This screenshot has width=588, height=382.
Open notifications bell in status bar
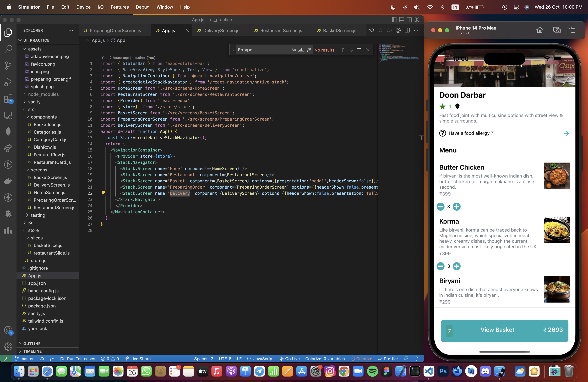coord(416,359)
